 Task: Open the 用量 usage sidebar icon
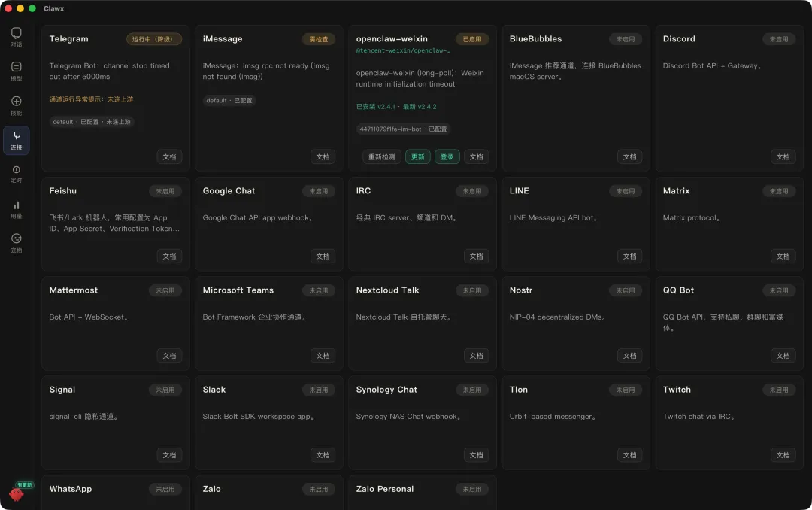coord(16,209)
